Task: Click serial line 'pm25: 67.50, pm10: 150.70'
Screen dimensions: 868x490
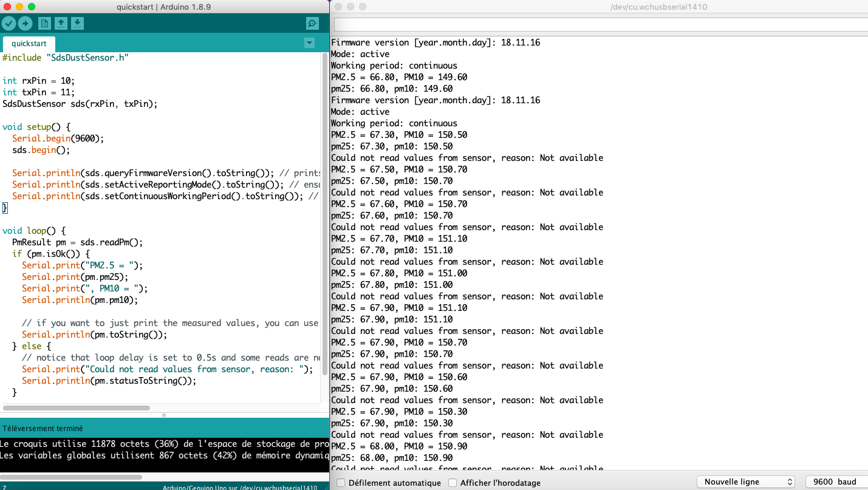Action: tap(392, 181)
